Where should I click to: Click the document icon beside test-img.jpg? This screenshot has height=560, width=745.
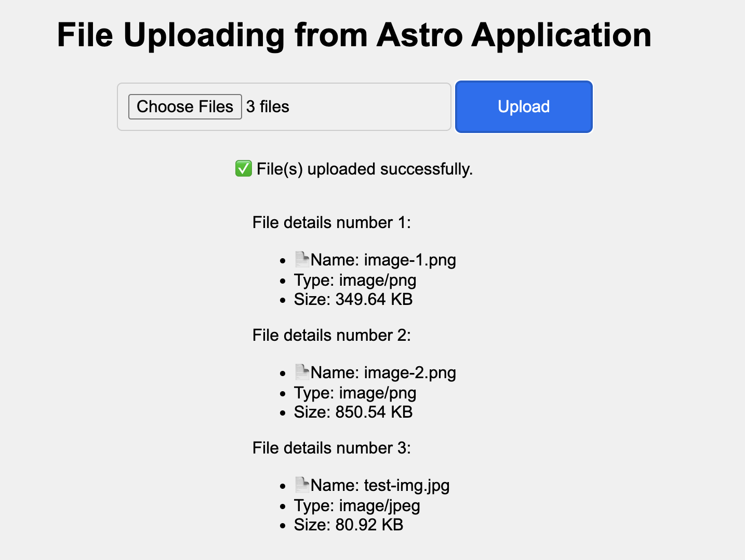pyautogui.click(x=301, y=484)
